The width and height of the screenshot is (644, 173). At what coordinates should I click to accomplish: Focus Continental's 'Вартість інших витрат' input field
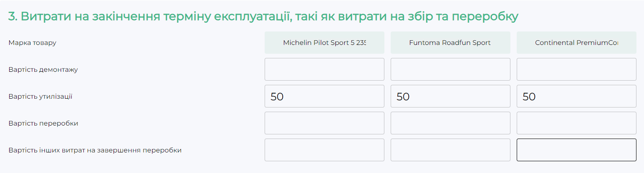576,150
